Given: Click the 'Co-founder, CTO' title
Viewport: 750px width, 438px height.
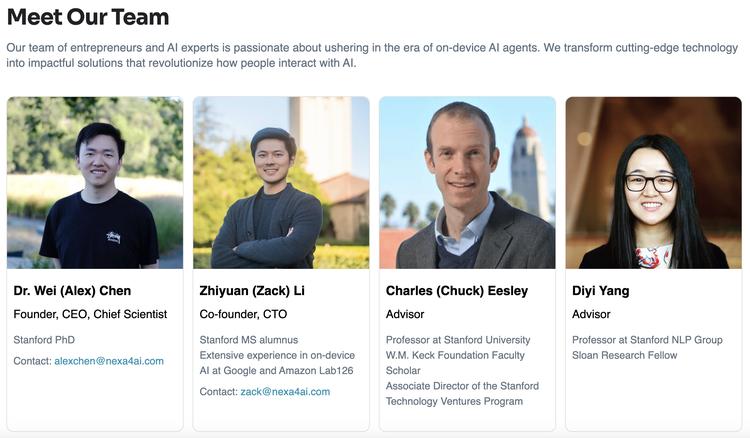Looking at the screenshot, I should pyautogui.click(x=243, y=314).
